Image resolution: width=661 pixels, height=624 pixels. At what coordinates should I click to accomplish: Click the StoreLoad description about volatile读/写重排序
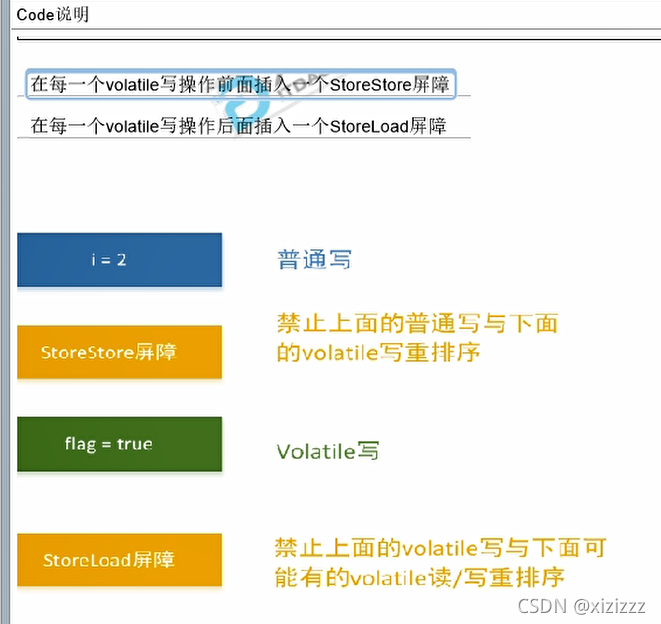pyautogui.click(x=441, y=563)
